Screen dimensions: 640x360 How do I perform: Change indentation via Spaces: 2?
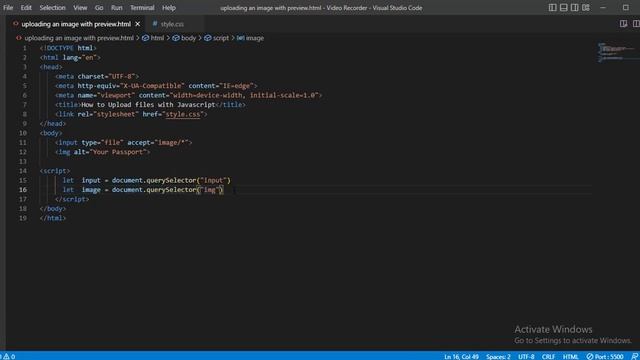[x=498, y=356]
